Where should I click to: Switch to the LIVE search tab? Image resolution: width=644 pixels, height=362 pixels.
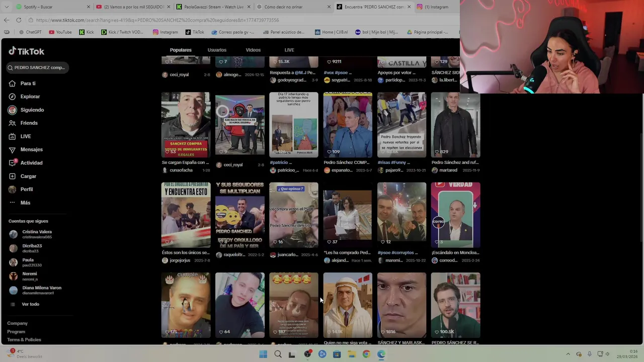coord(289,50)
